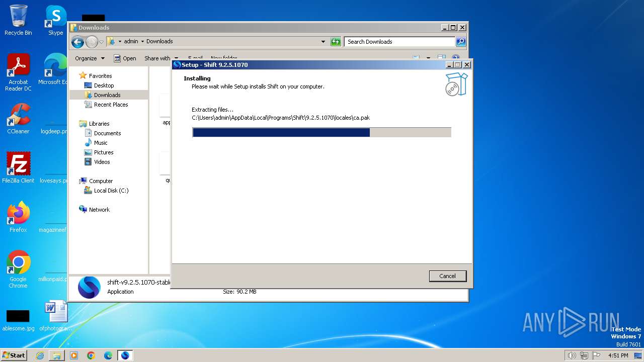Image resolution: width=644 pixels, height=362 pixels.
Task: Open Videos library
Action: pos(102,162)
